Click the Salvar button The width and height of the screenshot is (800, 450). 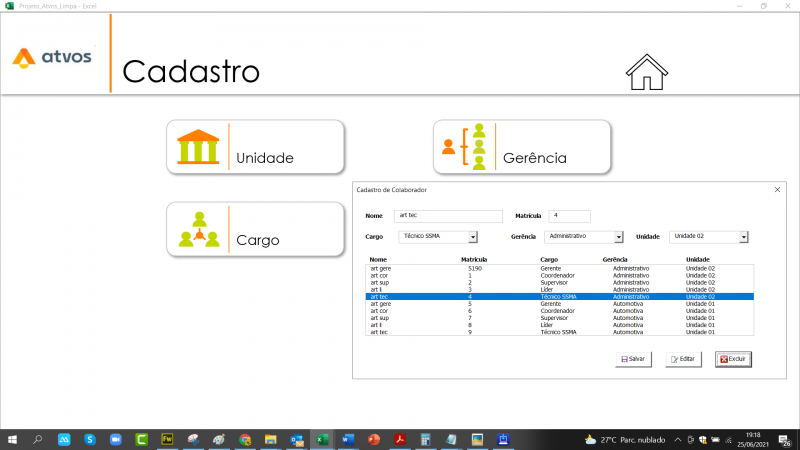pos(632,359)
